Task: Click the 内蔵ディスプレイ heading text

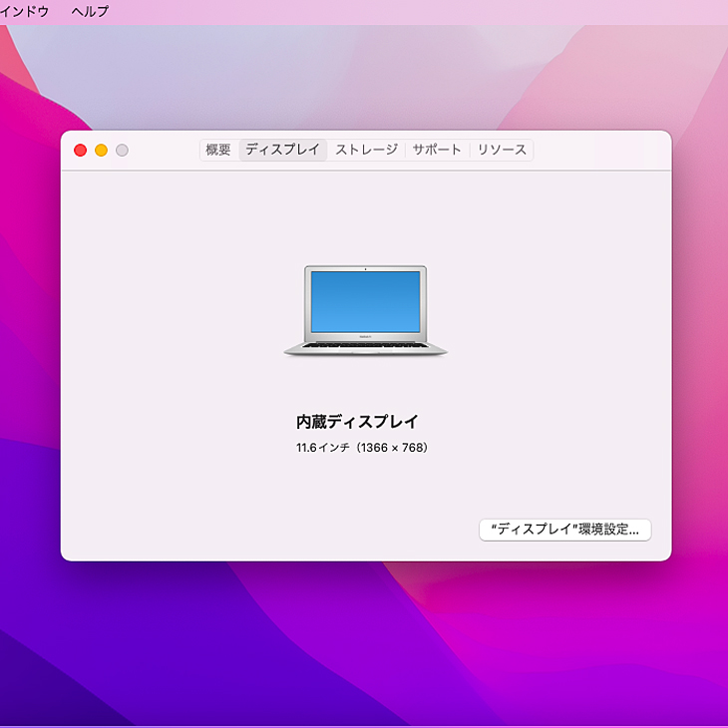Action: click(357, 422)
